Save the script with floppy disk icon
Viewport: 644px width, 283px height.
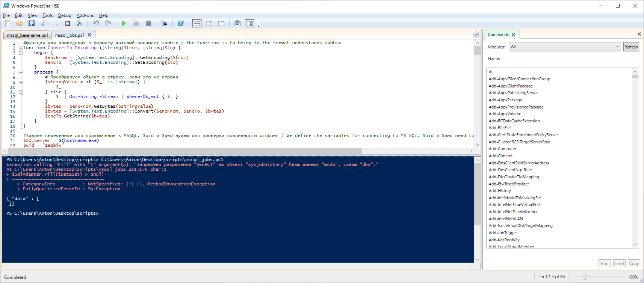[32, 23]
